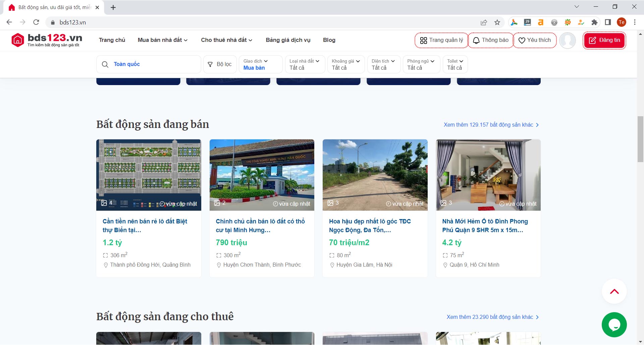Image resolution: width=644 pixels, height=345 pixels.
Task: Open the Minh Hưng industrial park listing image
Action: (x=262, y=175)
